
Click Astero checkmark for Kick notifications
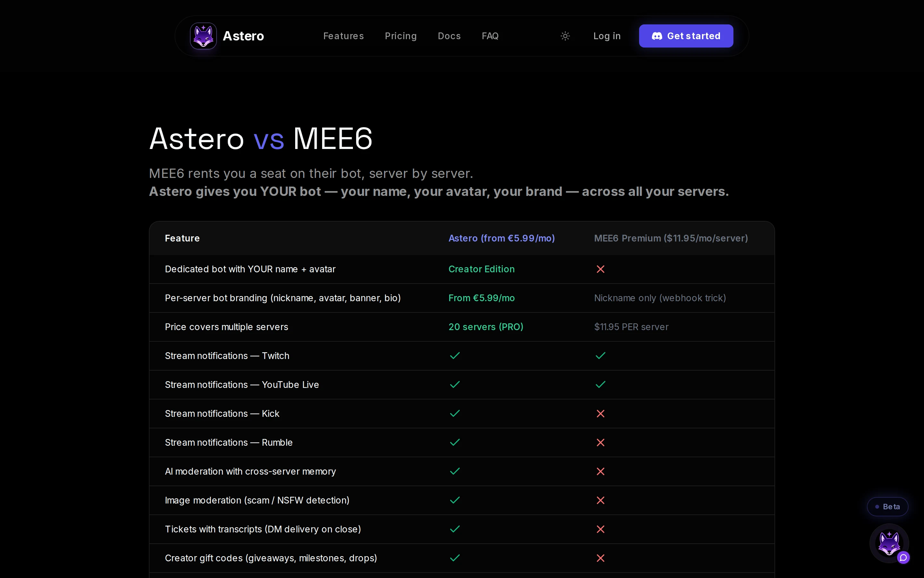pos(455,413)
